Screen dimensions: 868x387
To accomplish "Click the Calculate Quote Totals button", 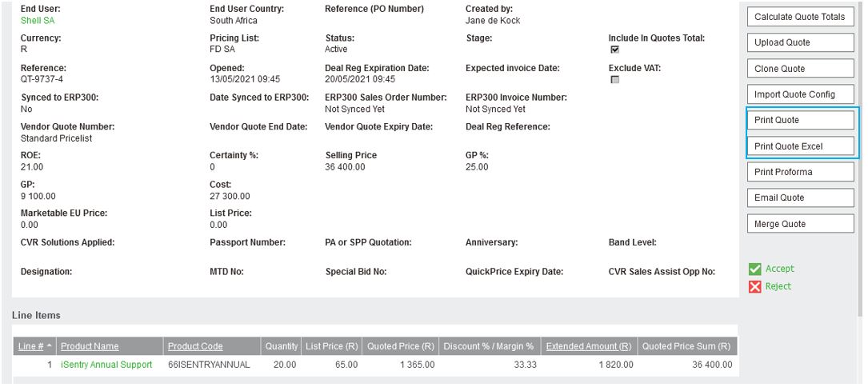I will (x=799, y=17).
